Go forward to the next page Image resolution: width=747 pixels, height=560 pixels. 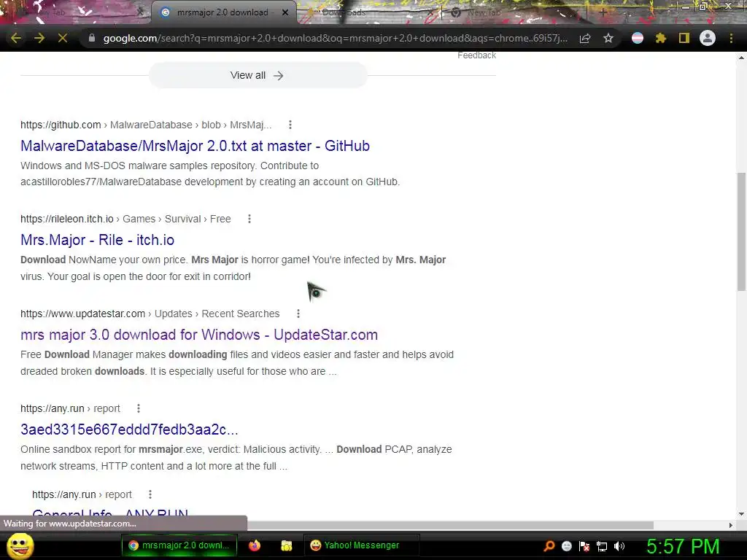click(39, 38)
